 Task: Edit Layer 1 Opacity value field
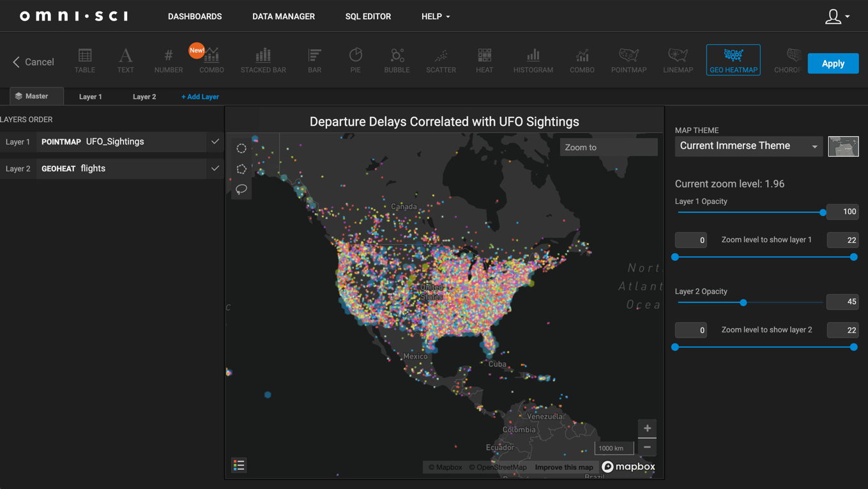point(842,212)
